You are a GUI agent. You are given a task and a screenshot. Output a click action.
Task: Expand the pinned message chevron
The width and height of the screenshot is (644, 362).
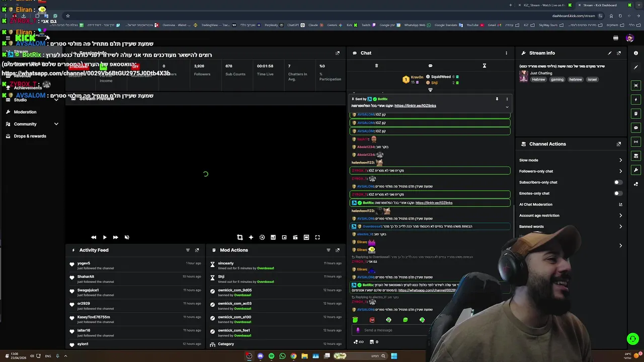pos(507,107)
